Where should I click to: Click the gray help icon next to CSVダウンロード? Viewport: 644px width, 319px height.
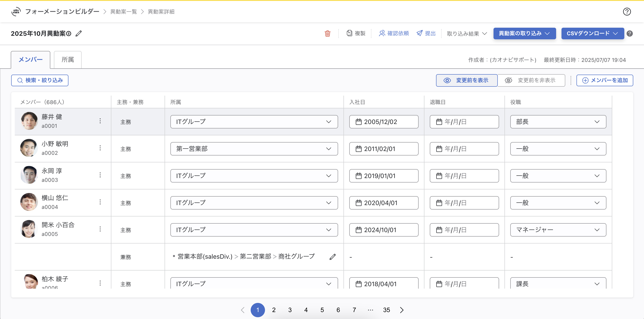(630, 34)
